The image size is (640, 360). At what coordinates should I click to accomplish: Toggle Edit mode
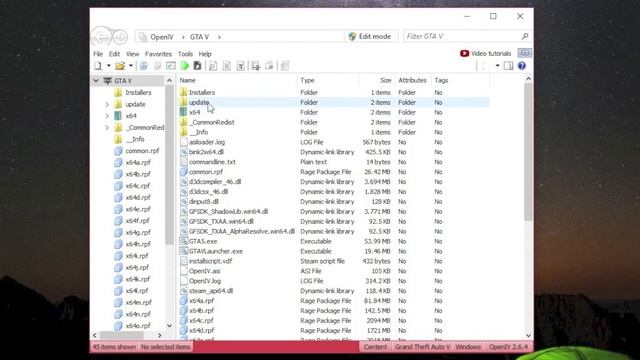(370, 36)
